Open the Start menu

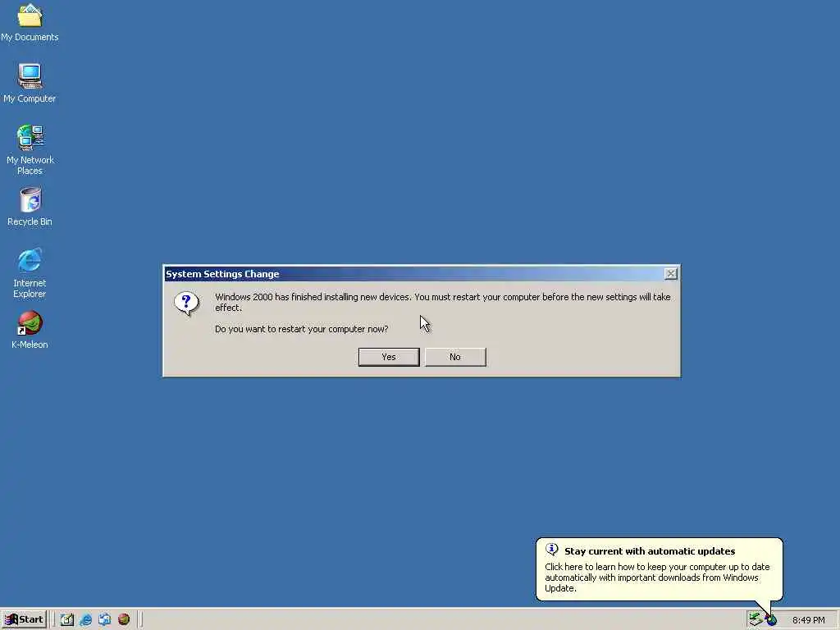click(24, 619)
